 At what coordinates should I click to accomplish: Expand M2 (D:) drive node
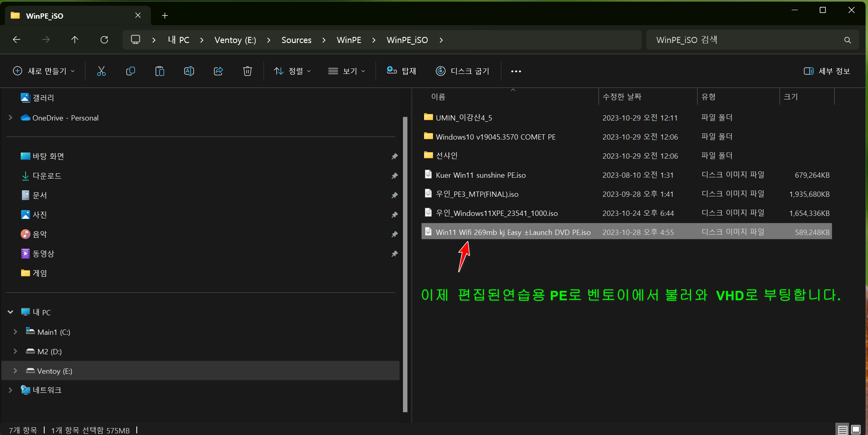click(15, 351)
